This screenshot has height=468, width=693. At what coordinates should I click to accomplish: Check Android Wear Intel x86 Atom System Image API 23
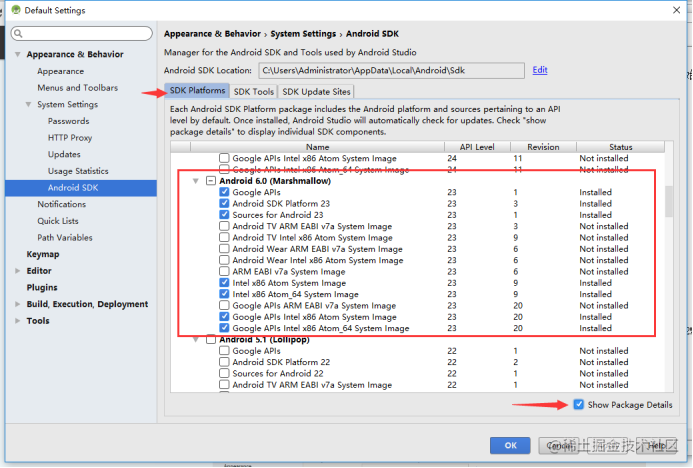click(x=225, y=260)
